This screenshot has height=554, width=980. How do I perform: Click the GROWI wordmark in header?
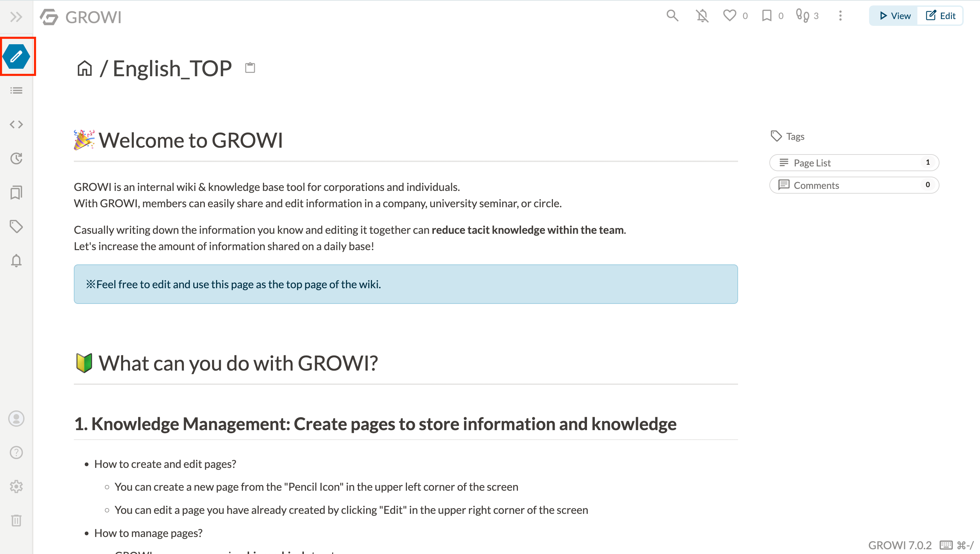coord(93,17)
